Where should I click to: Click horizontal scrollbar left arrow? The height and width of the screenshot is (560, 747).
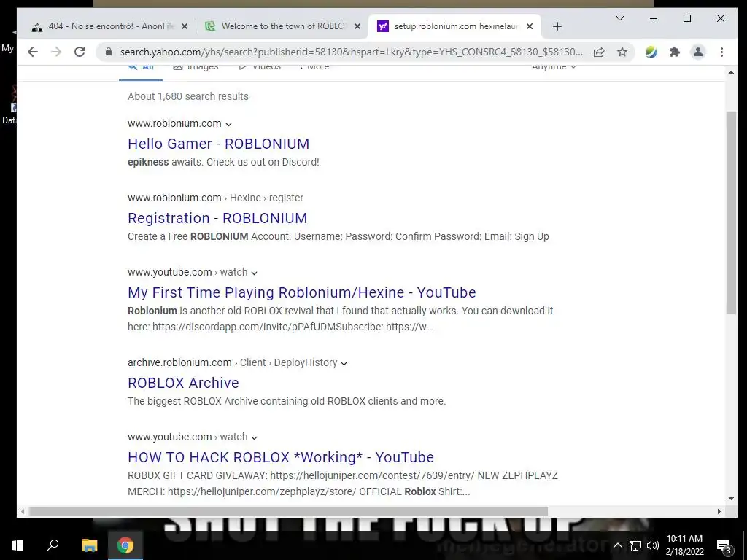tap(23, 511)
